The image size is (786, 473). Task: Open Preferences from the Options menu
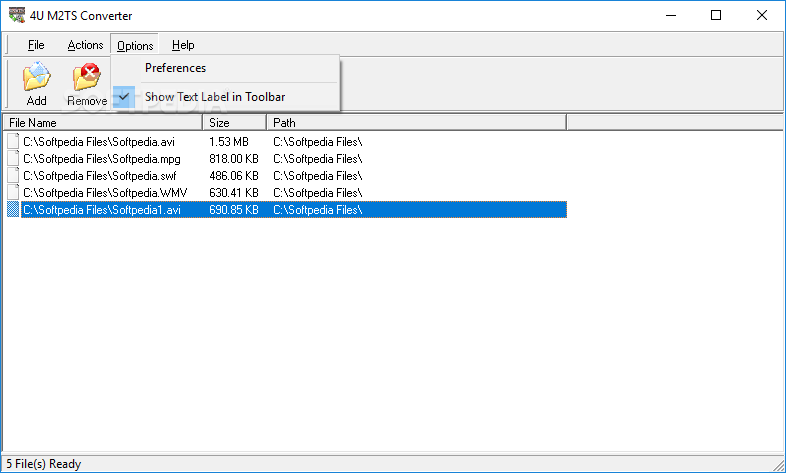225,68
